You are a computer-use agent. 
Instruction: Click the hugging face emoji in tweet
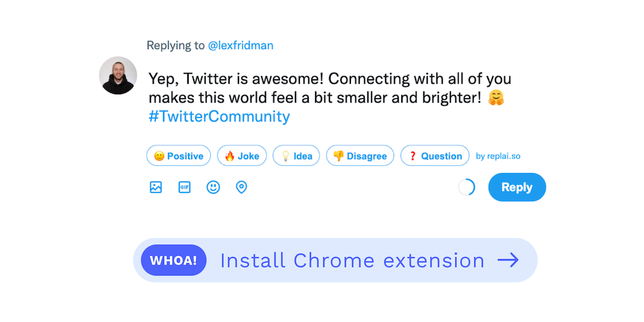pyautogui.click(x=496, y=97)
